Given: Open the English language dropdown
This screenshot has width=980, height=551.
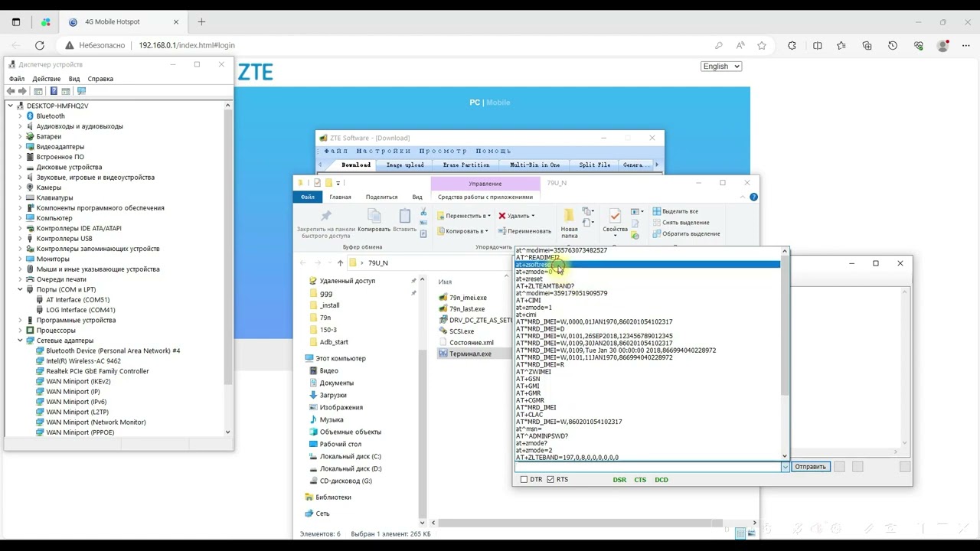Looking at the screenshot, I should tap(721, 67).
